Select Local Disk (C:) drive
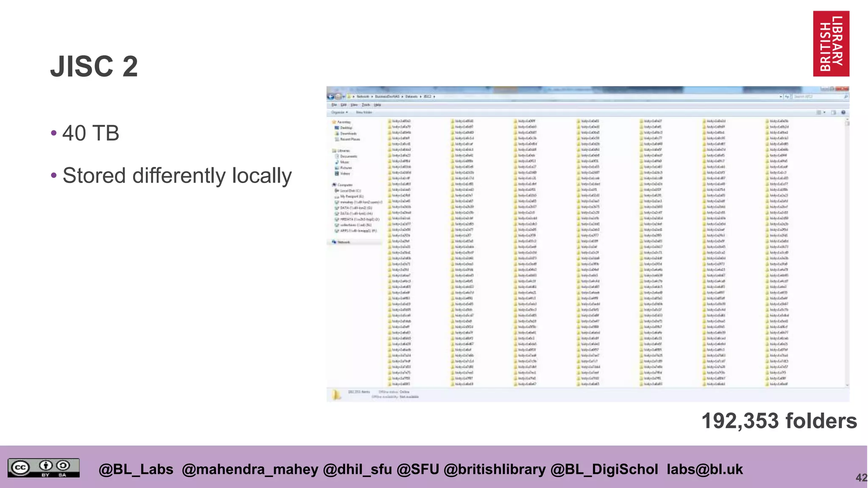 tap(348, 191)
